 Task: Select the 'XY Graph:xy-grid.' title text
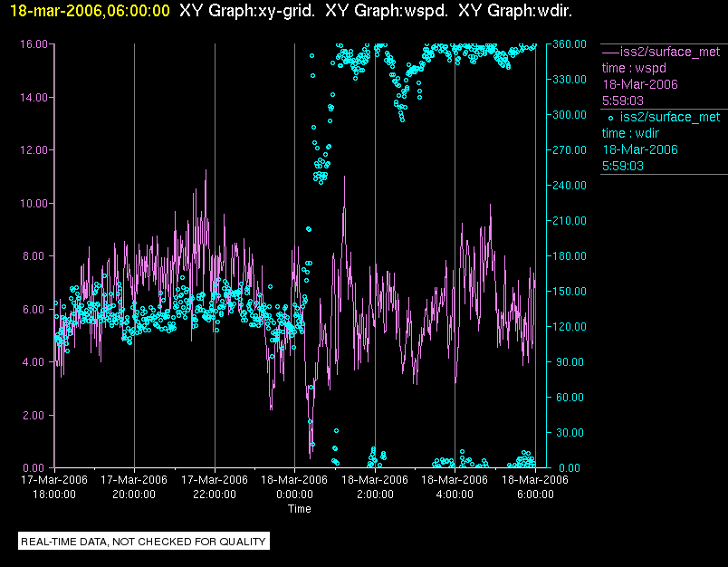click(x=247, y=10)
